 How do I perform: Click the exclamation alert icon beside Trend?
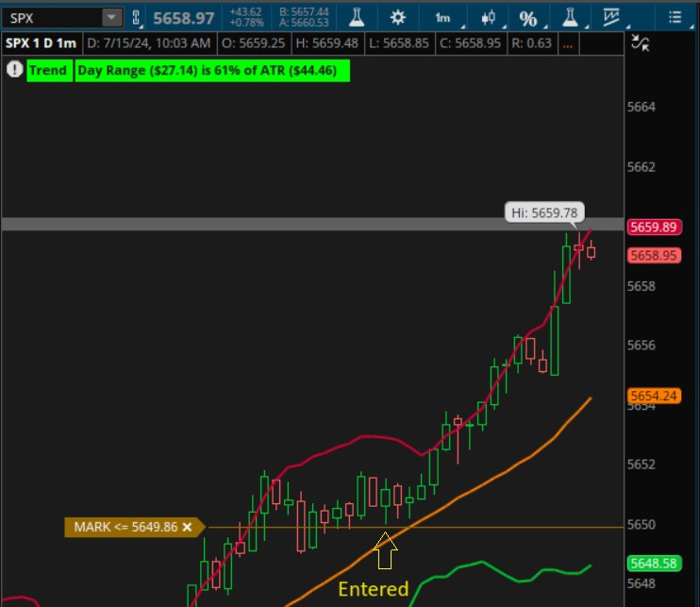point(15,70)
